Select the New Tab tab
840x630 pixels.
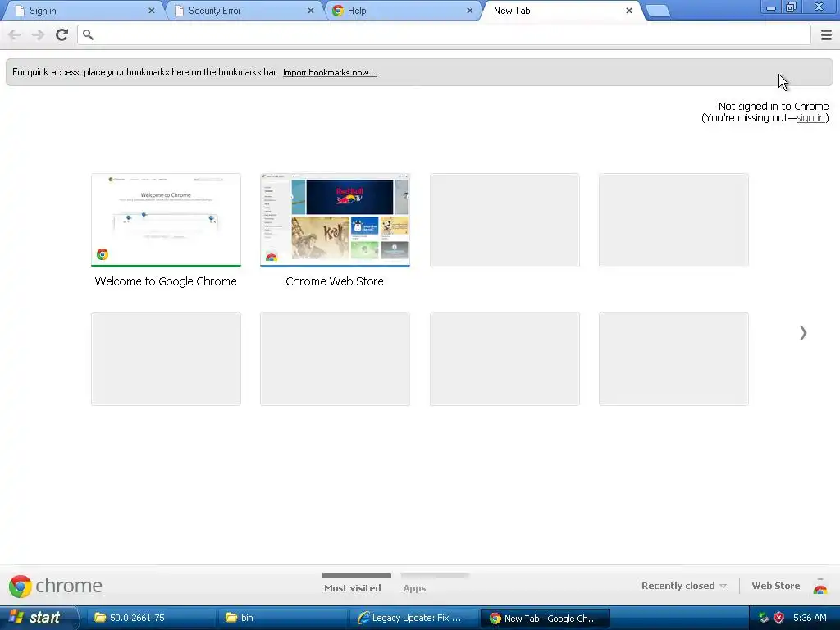(562, 11)
